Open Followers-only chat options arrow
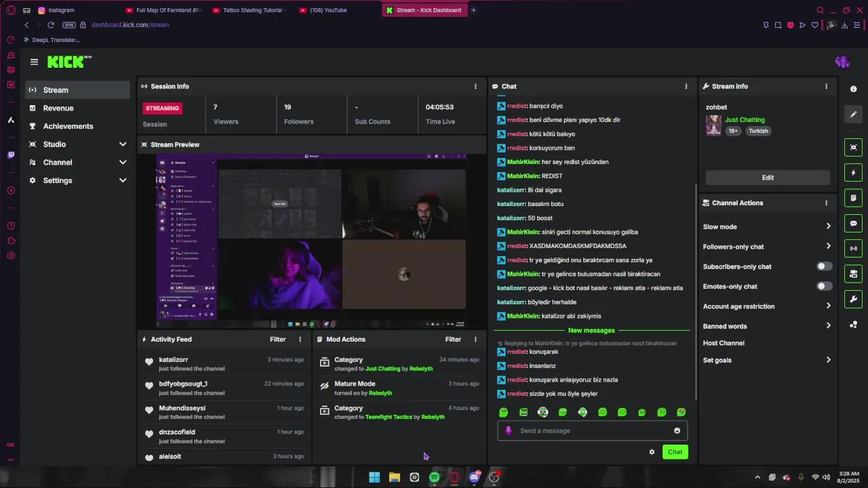Image resolution: width=868 pixels, height=488 pixels. (828, 247)
